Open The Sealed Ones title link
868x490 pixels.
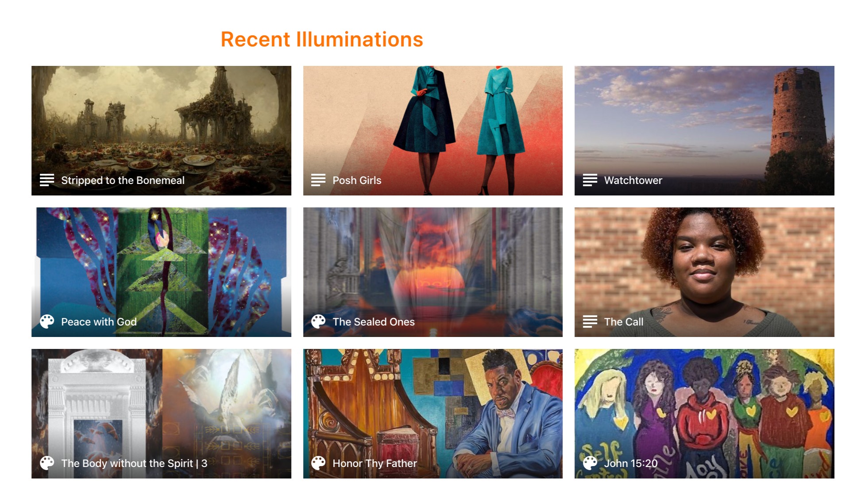374,322
